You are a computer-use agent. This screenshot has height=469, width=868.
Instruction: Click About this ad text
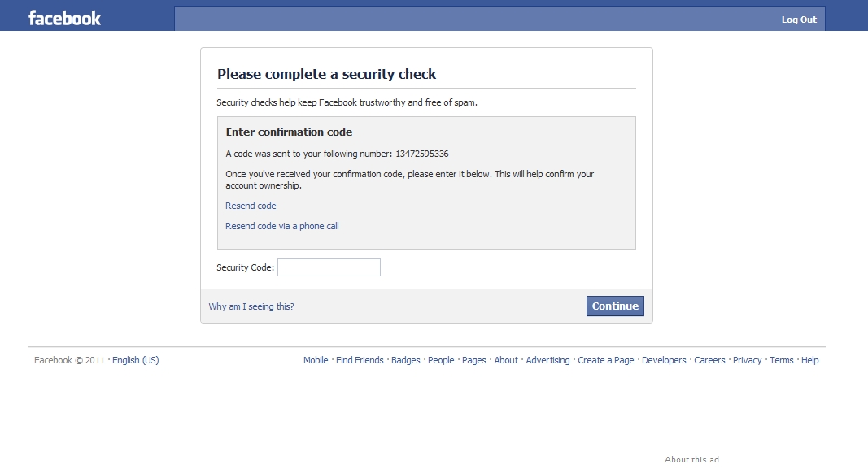(692, 459)
